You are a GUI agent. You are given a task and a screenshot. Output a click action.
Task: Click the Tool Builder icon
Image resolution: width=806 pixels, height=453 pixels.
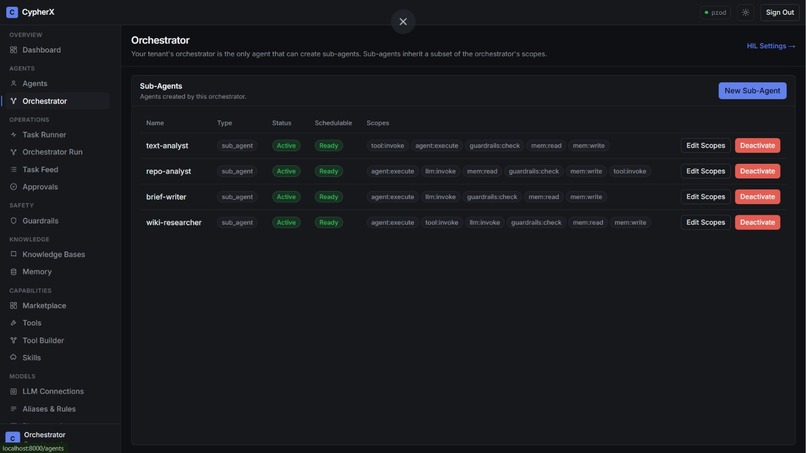[x=13, y=340]
